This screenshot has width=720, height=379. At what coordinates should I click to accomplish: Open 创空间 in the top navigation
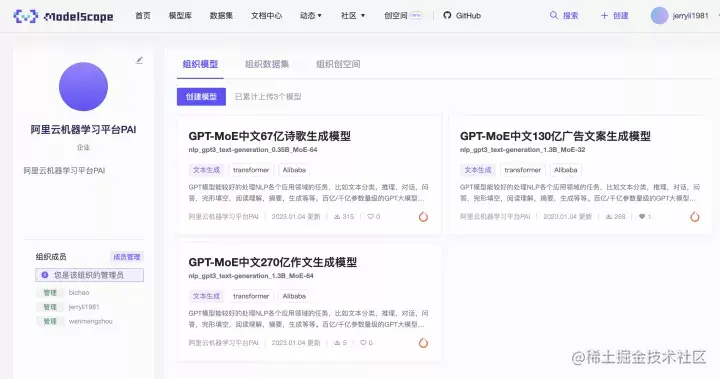(396, 16)
